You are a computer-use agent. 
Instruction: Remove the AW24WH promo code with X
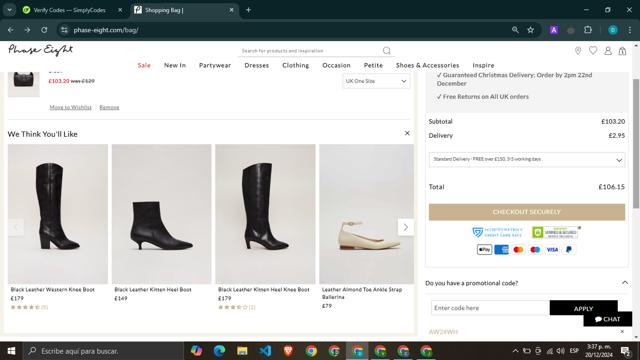(x=622, y=331)
